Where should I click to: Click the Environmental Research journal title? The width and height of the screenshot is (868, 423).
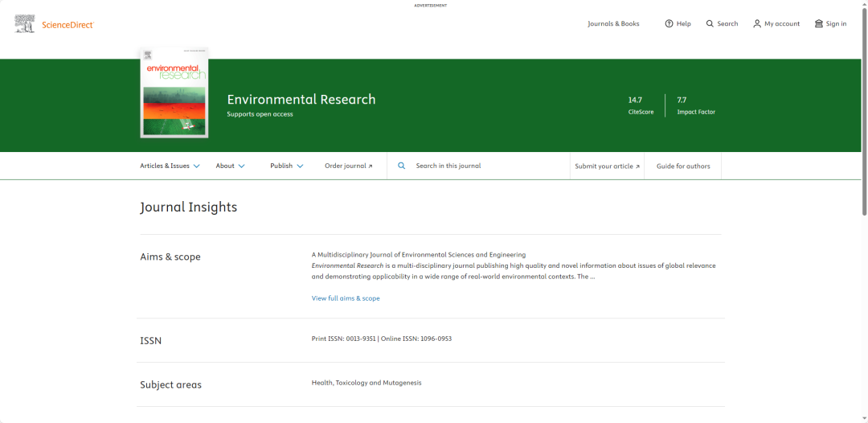(x=301, y=100)
